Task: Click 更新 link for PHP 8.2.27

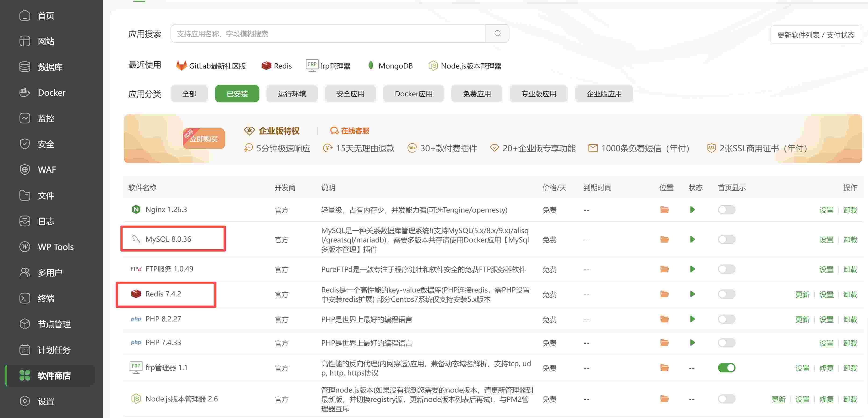Action: (802, 319)
